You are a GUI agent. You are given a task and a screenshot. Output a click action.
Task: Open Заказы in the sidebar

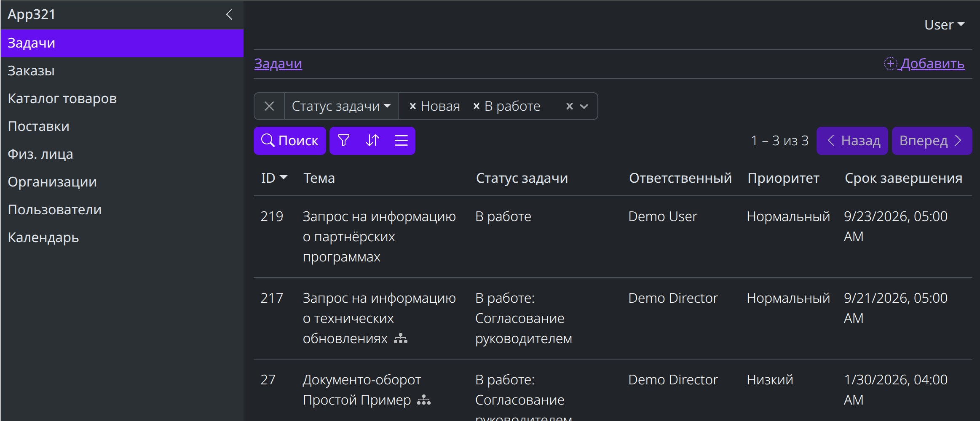[122, 71]
